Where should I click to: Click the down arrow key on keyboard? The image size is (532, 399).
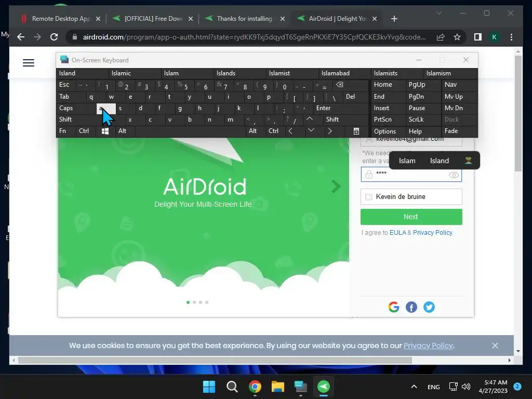tap(311, 130)
